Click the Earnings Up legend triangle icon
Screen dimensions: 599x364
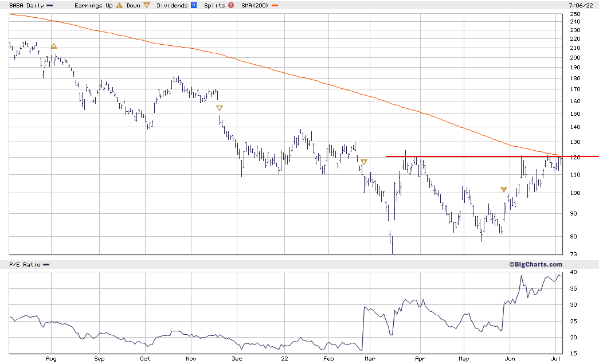pos(119,5)
